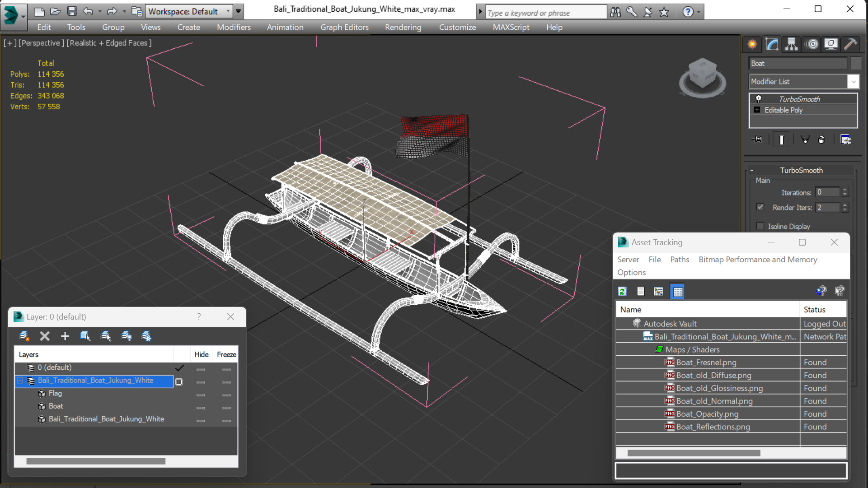Toggle box next to Bali_Traditional_Boat_Jukung_White layer
This screenshot has width=868, height=488.
[x=179, y=382]
